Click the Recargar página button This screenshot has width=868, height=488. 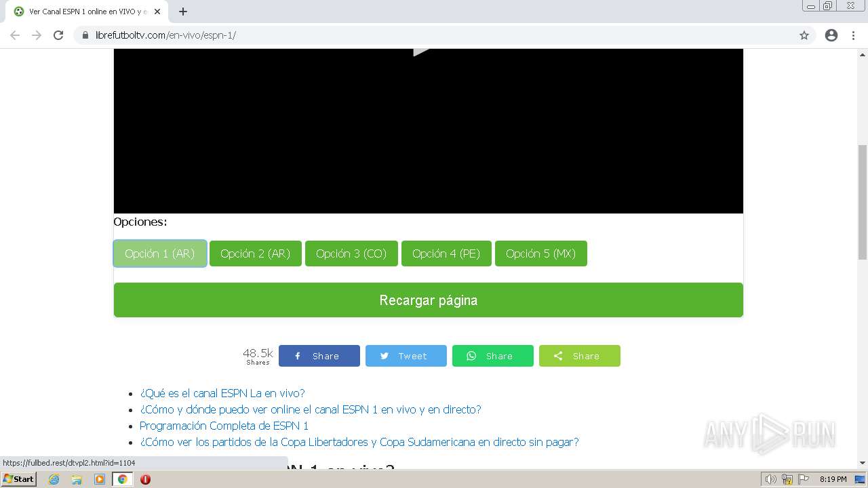[x=429, y=300]
